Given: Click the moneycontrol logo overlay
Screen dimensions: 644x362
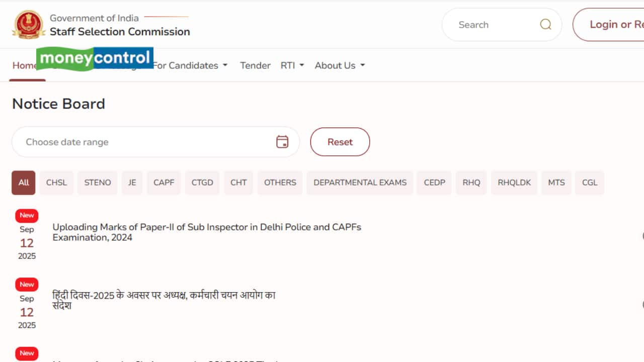Looking at the screenshot, I should [95, 58].
